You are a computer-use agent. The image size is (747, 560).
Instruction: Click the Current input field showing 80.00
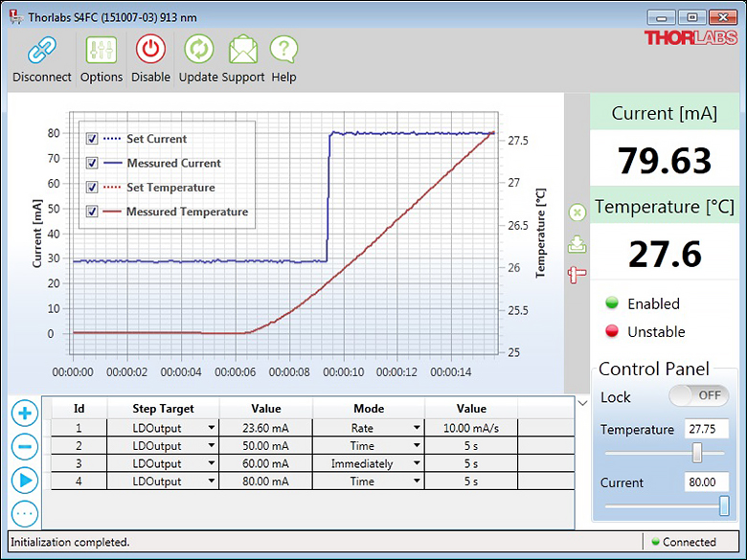[707, 483]
